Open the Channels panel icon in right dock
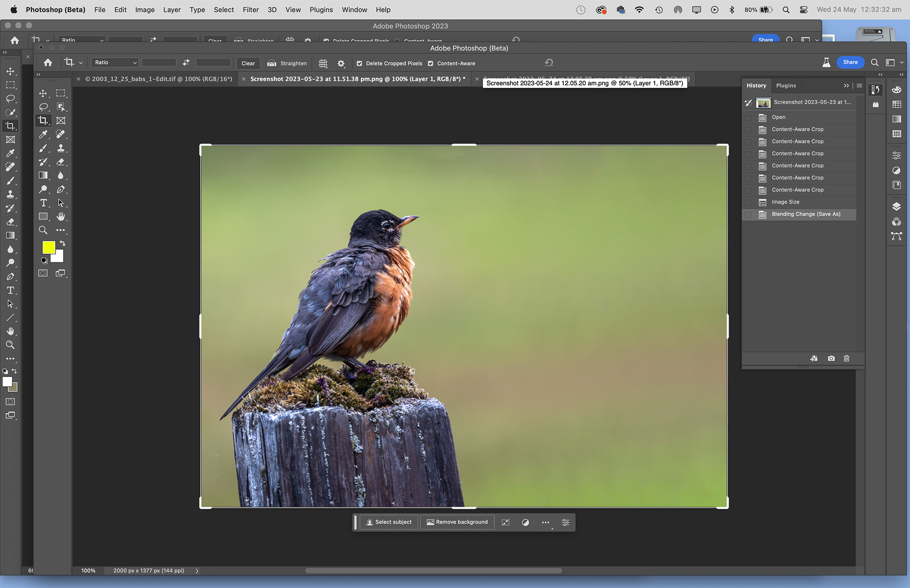 tap(896, 221)
